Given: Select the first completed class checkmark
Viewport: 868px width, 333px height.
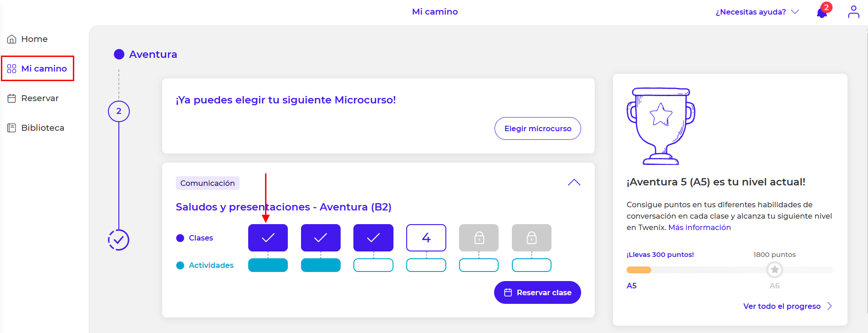Looking at the screenshot, I should pos(268,238).
